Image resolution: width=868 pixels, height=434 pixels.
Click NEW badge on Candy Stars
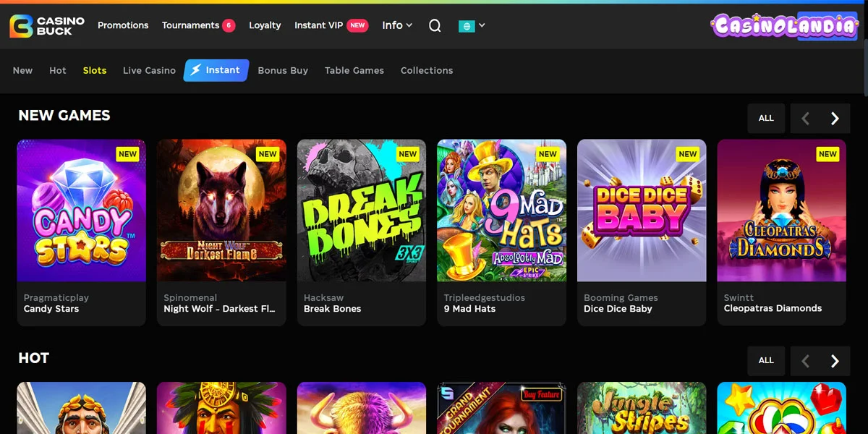[128, 154]
